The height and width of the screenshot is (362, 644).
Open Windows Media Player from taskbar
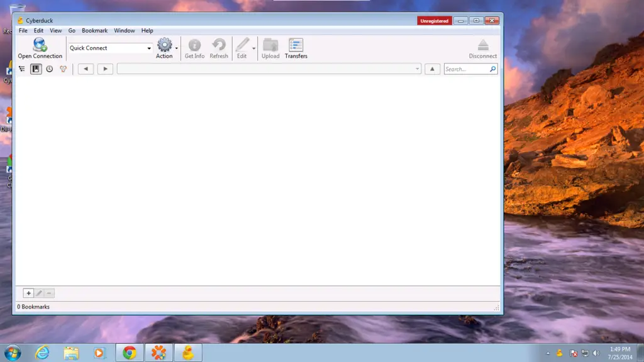(x=99, y=353)
